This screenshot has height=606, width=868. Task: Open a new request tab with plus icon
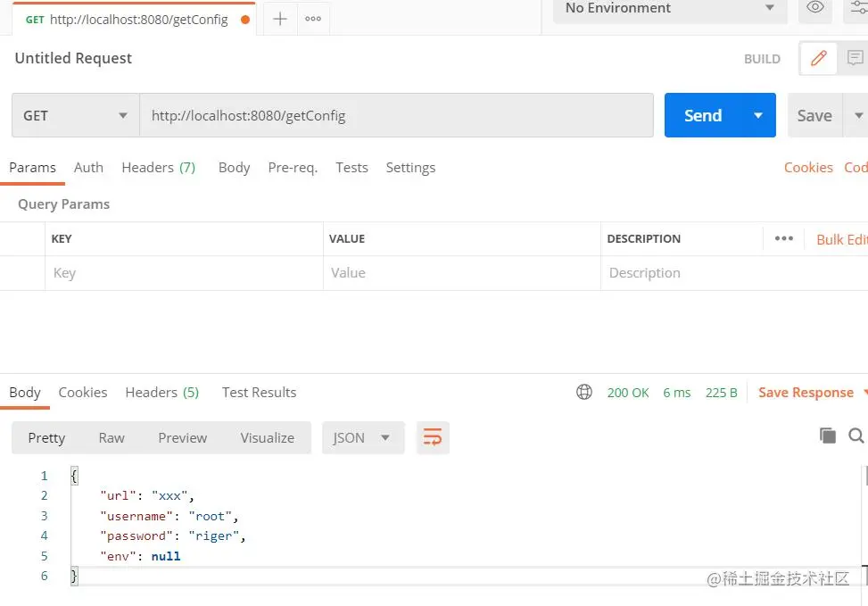point(280,19)
